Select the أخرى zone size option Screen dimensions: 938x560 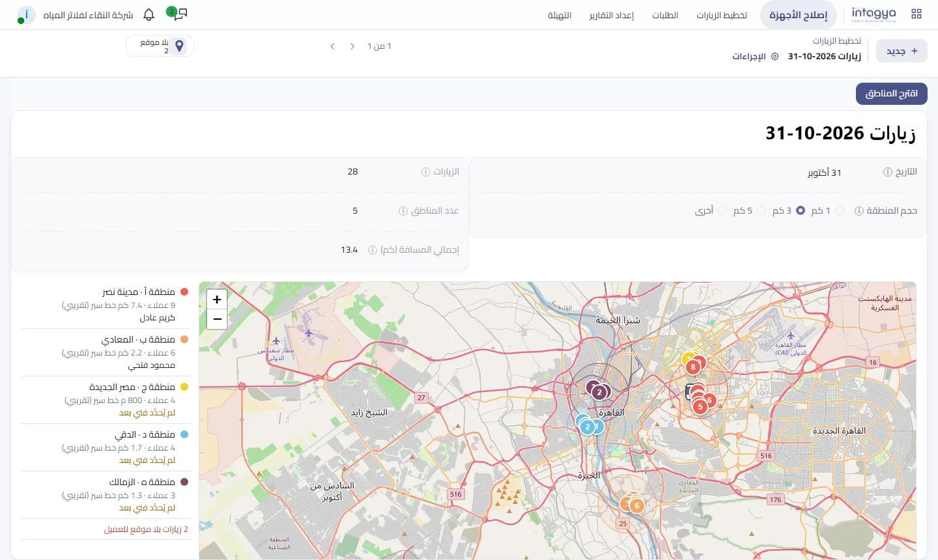point(722,210)
